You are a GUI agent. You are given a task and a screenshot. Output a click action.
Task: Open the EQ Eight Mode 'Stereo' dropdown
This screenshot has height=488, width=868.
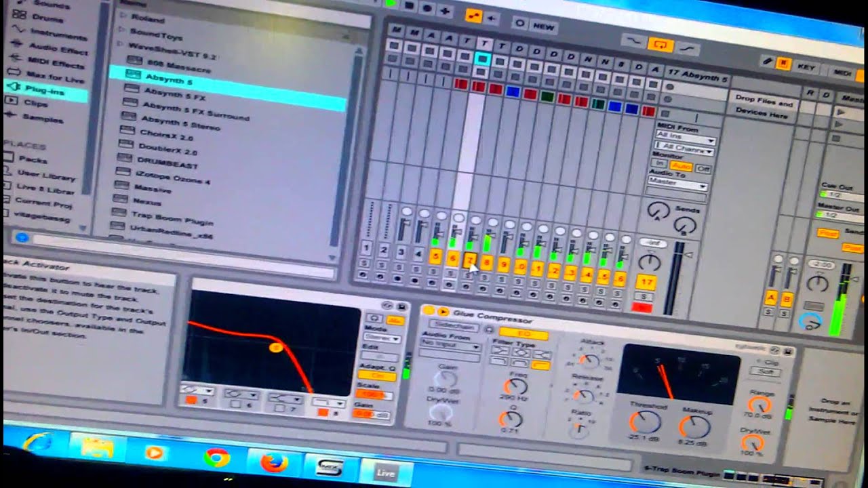pyautogui.click(x=382, y=337)
